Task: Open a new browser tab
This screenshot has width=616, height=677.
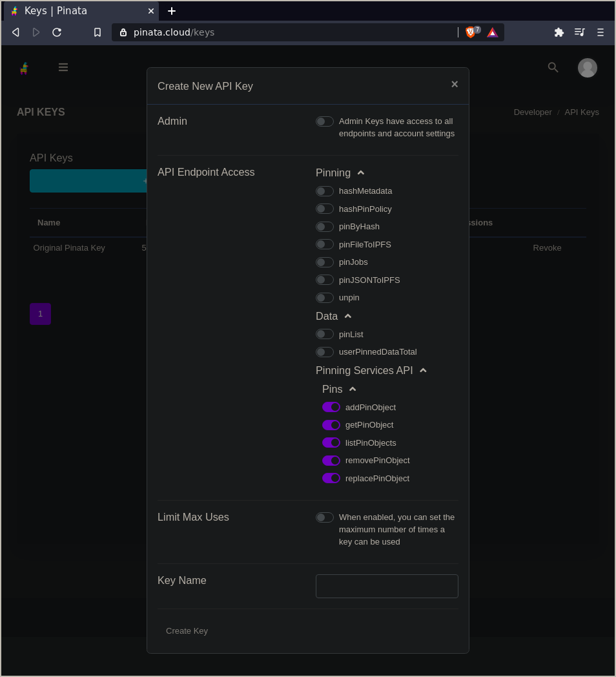Action: (171, 11)
